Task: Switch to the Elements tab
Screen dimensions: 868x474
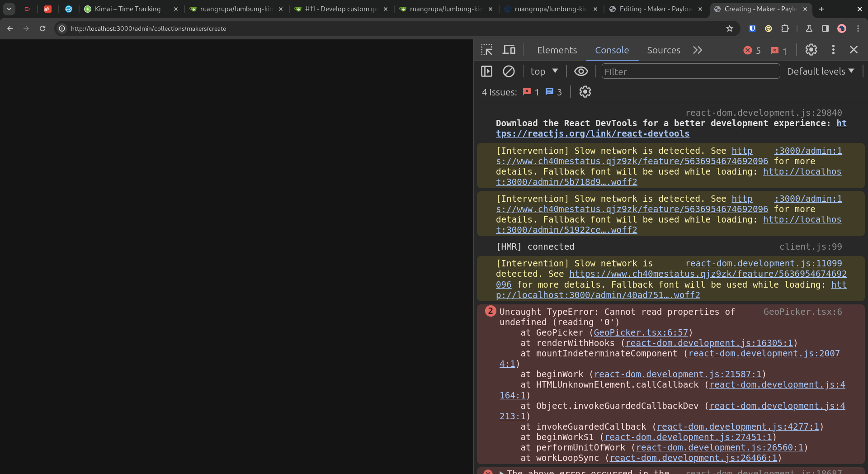Action: [557, 50]
